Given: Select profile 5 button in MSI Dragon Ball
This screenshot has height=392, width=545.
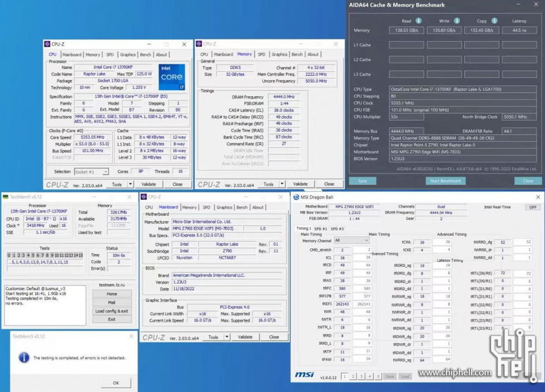Looking at the screenshot, I should (378, 376).
